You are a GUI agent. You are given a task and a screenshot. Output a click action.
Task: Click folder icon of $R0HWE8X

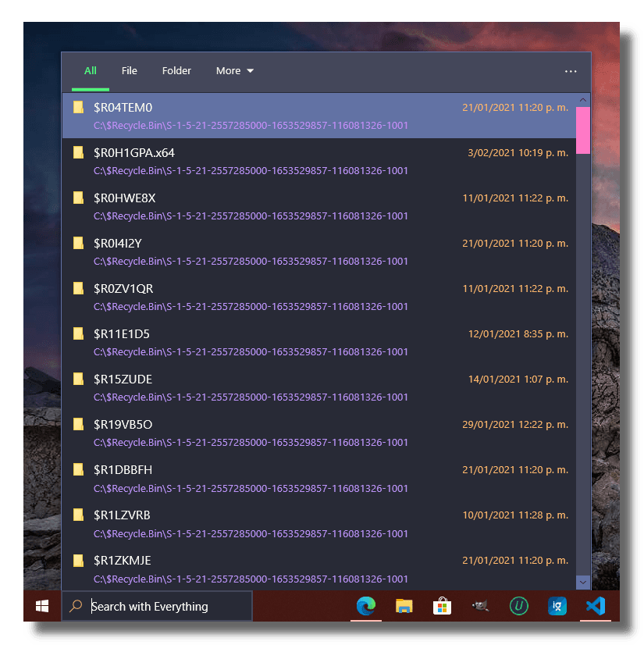pos(78,198)
